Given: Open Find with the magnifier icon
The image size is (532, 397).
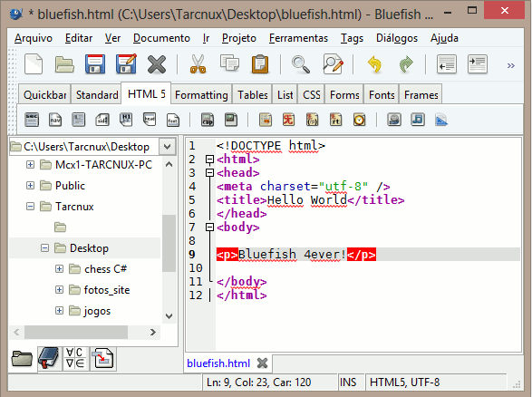Looking at the screenshot, I should point(301,64).
